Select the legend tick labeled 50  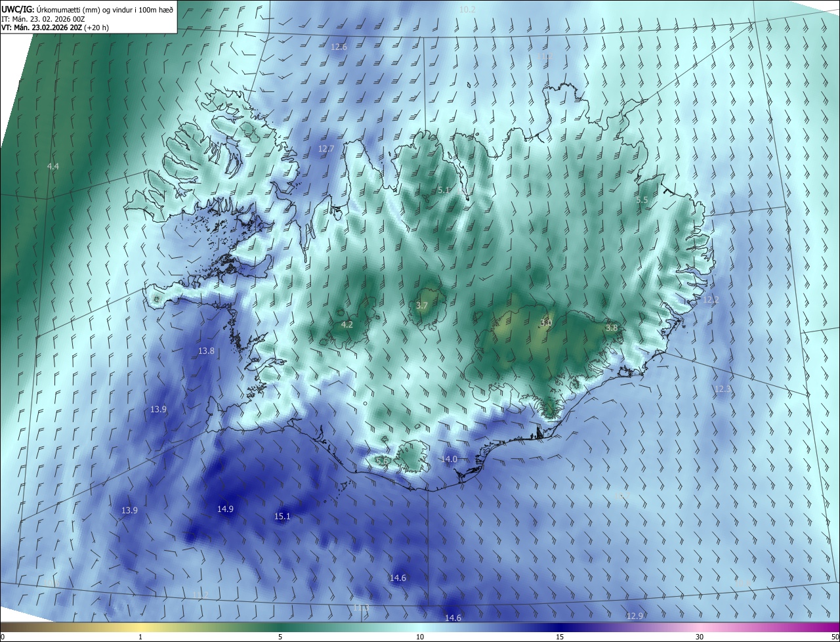835,637
